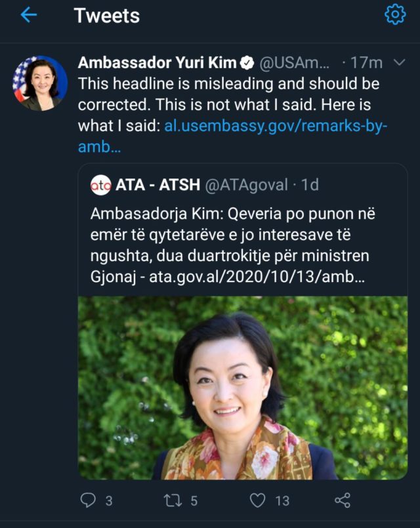
Task: Tap the verified badge next to Yuri Kim
Action: point(247,63)
